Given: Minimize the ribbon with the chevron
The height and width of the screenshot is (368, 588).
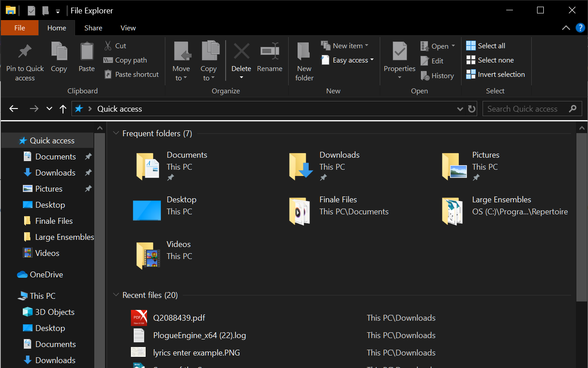Looking at the screenshot, I should pos(566,27).
